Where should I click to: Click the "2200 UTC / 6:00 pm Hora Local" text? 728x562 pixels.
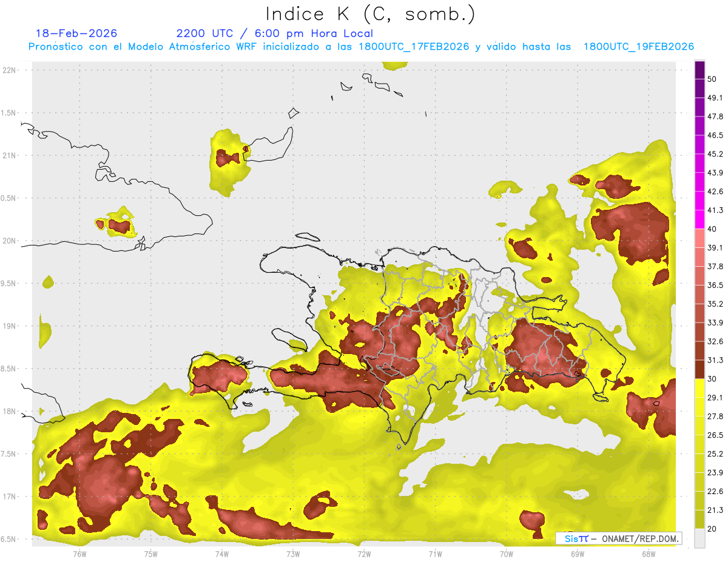click(274, 33)
